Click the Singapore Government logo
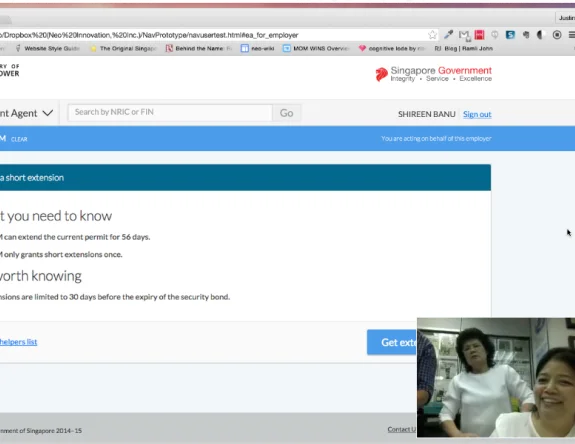This screenshot has height=444, width=575. tap(433, 74)
